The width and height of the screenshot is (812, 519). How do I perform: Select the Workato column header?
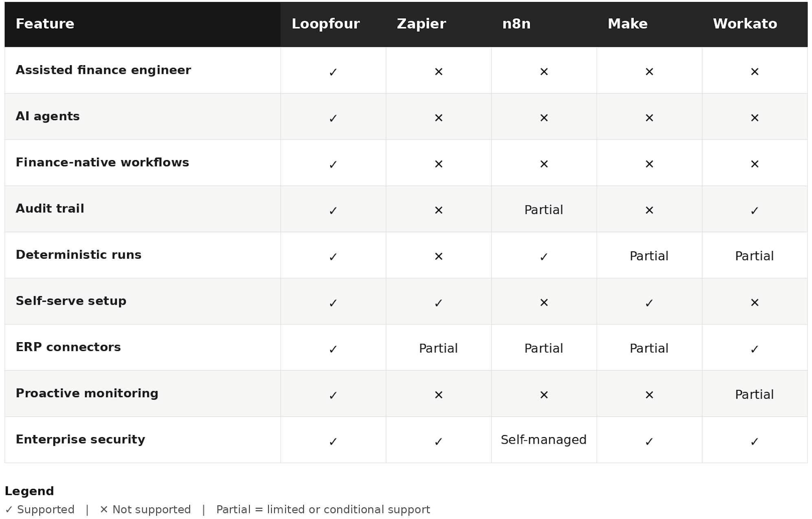745,24
